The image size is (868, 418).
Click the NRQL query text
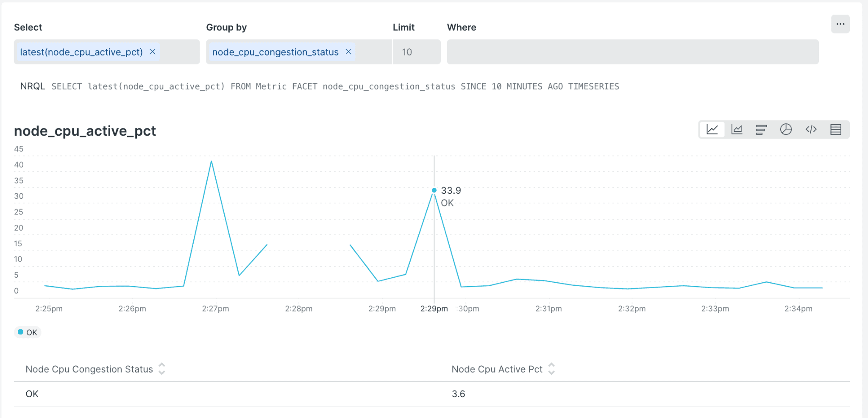click(335, 86)
